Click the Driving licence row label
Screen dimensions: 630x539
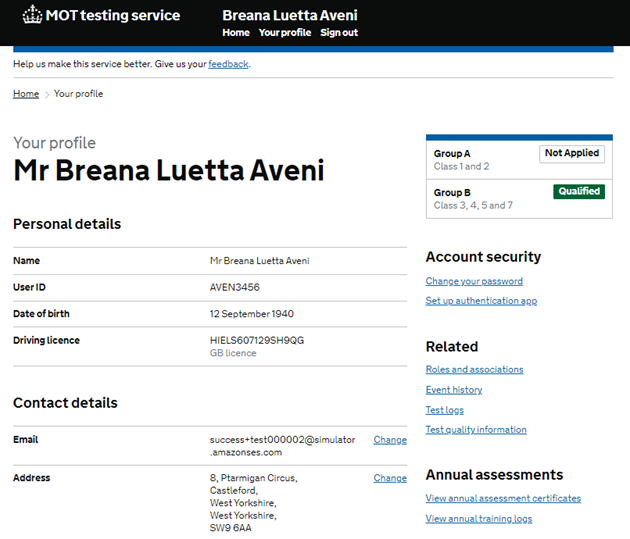tap(46, 341)
